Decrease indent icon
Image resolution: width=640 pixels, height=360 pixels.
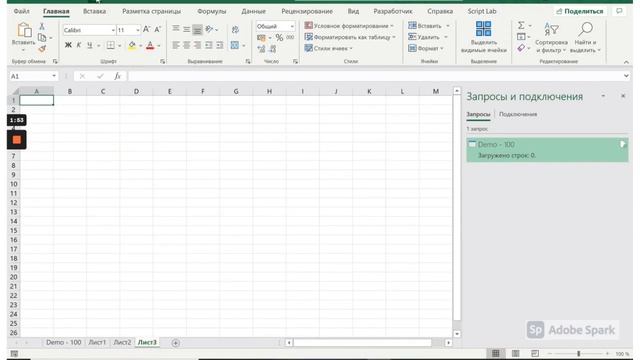click(x=209, y=45)
